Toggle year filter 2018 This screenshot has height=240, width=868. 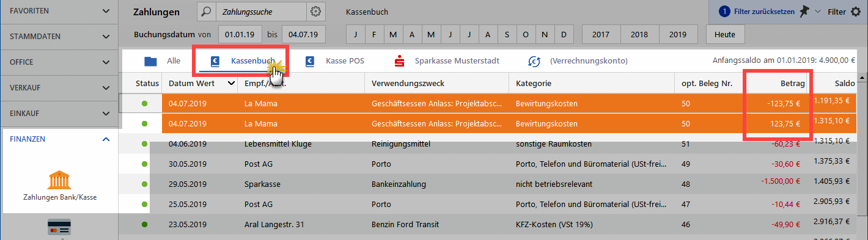(639, 34)
